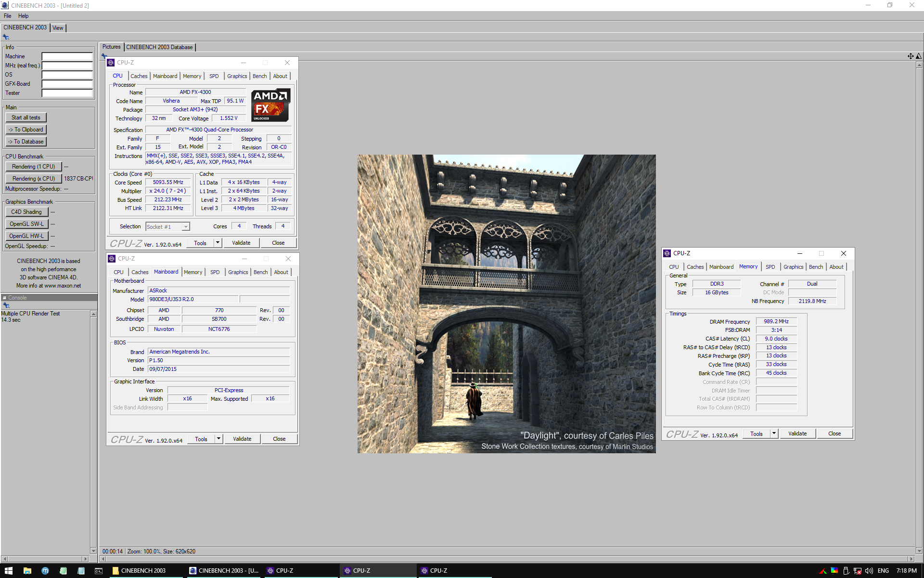Run the OpenGL HW-L benchmark
The width and height of the screenshot is (924, 578).
pyautogui.click(x=27, y=236)
